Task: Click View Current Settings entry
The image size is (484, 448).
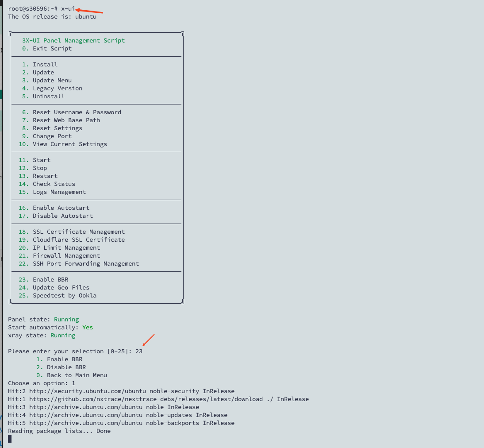Action: click(69, 144)
